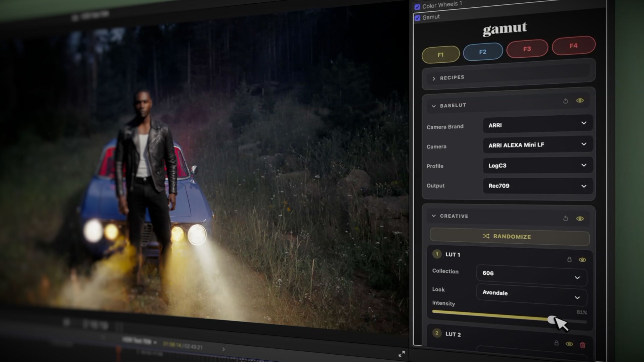The image size is (644, 362).
Task: Click the Camera Brand label
Action: pyautogui.click(x=445, y=127)
